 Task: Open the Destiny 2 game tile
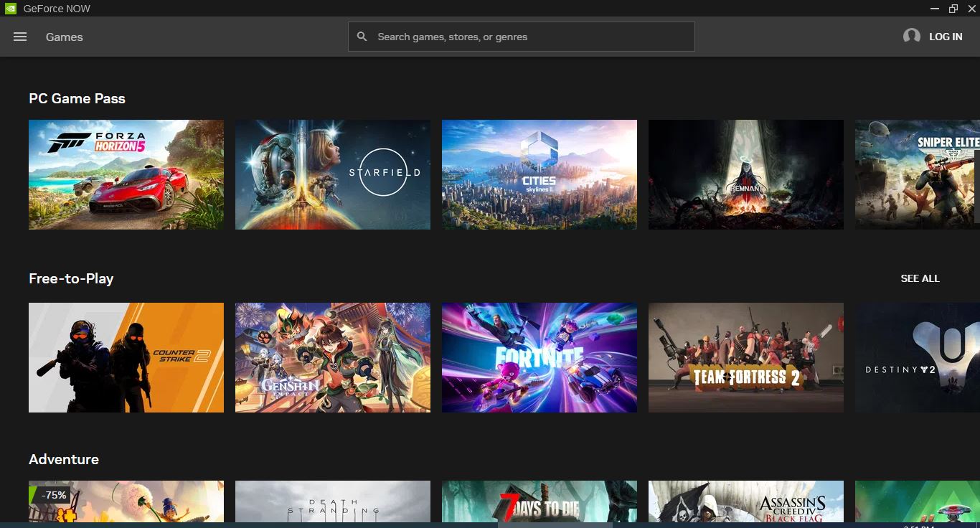tap(918, 357)
